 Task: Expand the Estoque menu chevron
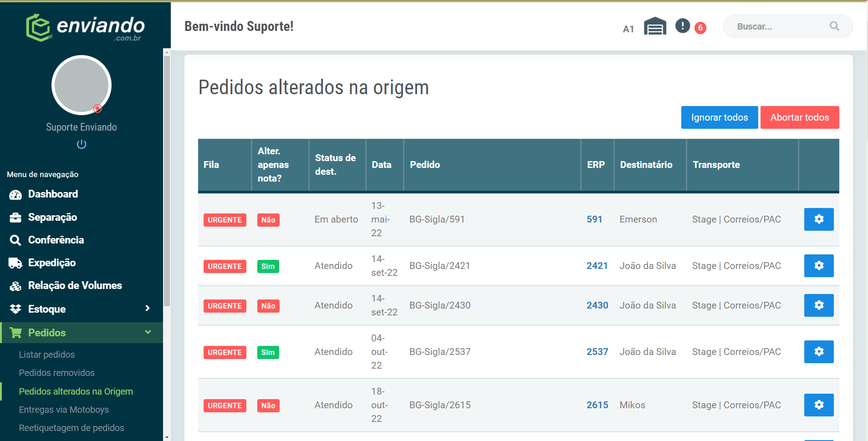pyautogui.click(x=147, y=309)
